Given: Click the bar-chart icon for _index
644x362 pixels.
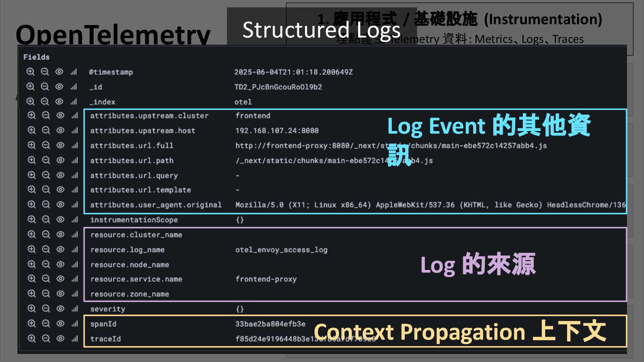Looking at the screenshot, I should pos(73,101).
